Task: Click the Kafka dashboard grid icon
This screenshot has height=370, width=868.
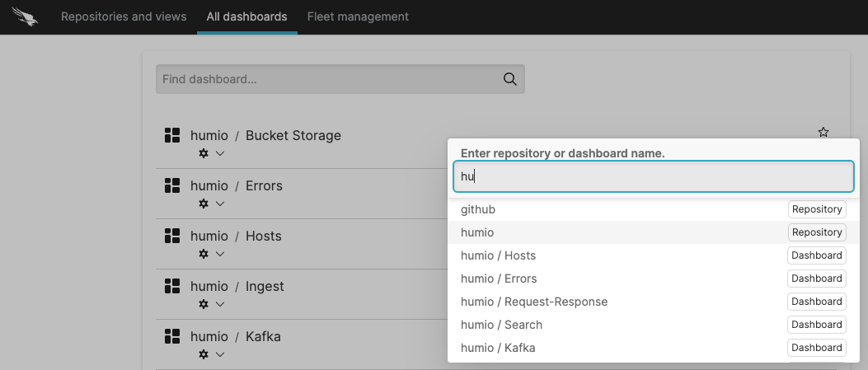Action: coord(172,336)
